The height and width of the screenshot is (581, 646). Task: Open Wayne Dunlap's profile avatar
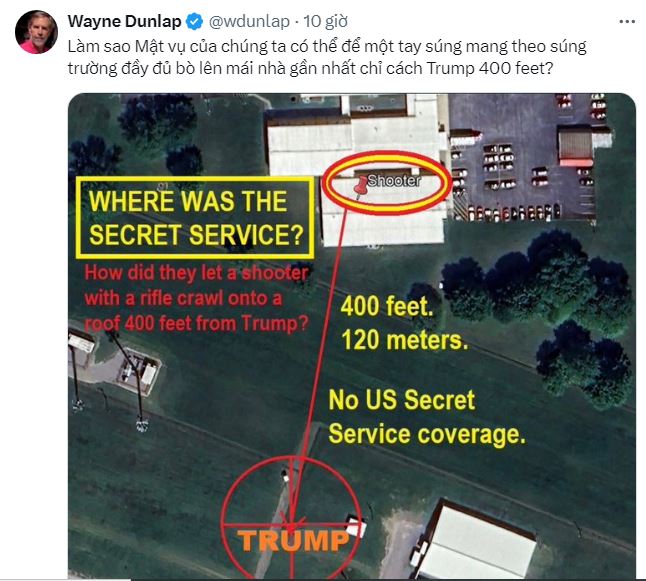point(36,32)
